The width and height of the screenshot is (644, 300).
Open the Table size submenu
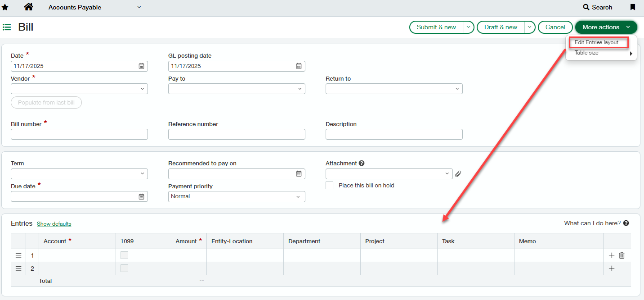601,53
